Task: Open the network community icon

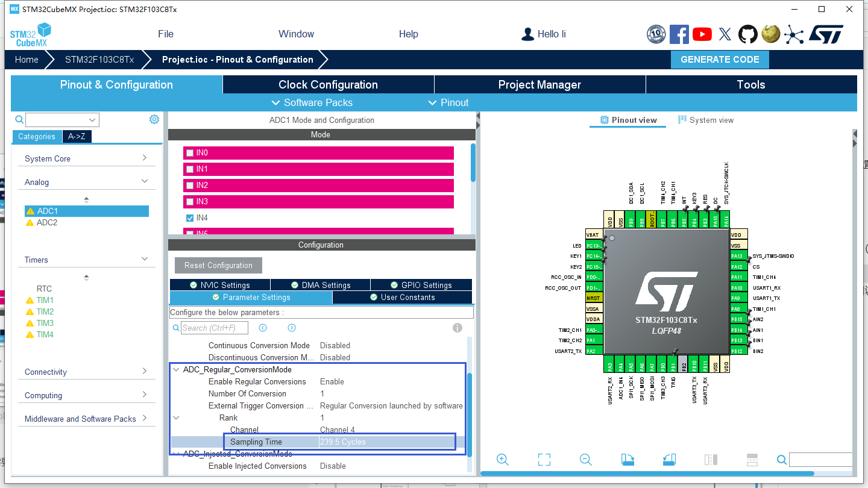Action: pos(794,34)
